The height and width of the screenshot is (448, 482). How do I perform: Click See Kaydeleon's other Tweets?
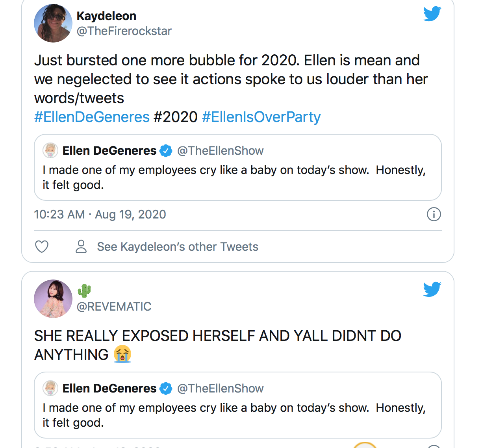click(178, 247)
